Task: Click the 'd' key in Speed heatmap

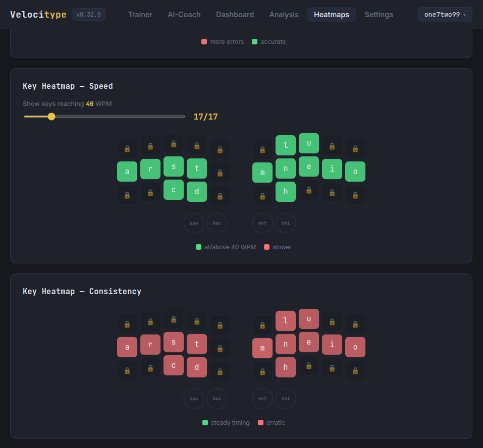Action: click(x=197, y=192)
